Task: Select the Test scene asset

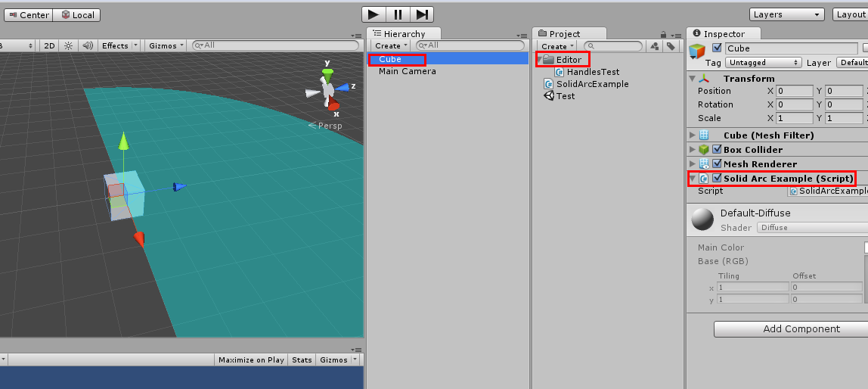Action: point(565,96)
